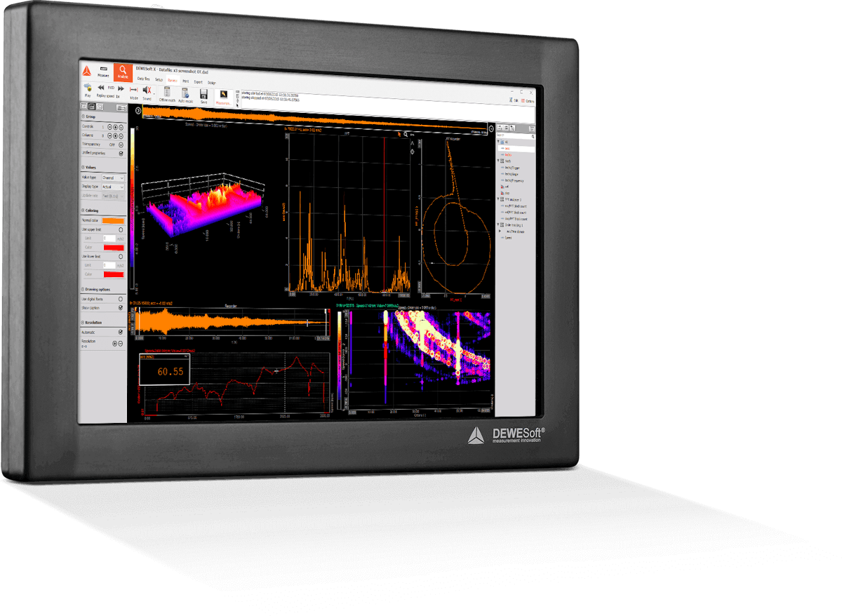842x616 pixels.
Task: Click the magnifier icon in the channel search
Action: (x=533, y=136)
